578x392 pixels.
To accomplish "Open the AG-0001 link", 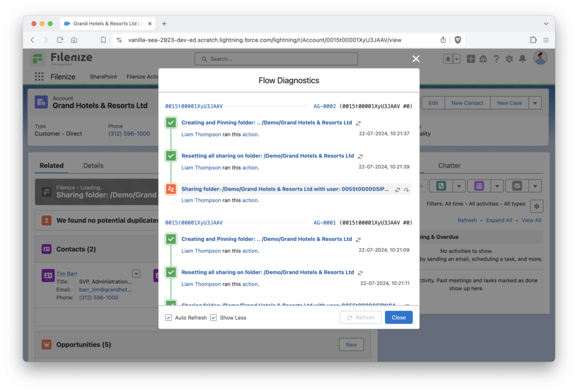I will tap(325, 223).
